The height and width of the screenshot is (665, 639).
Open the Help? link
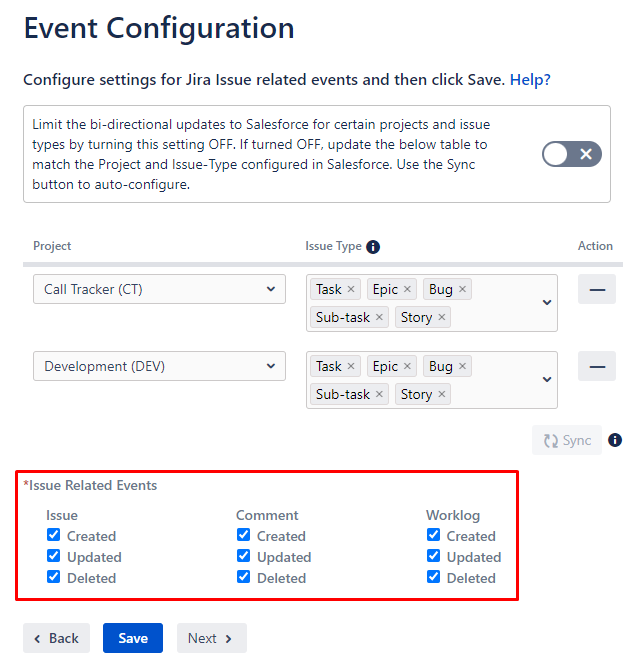click(530, 80)
